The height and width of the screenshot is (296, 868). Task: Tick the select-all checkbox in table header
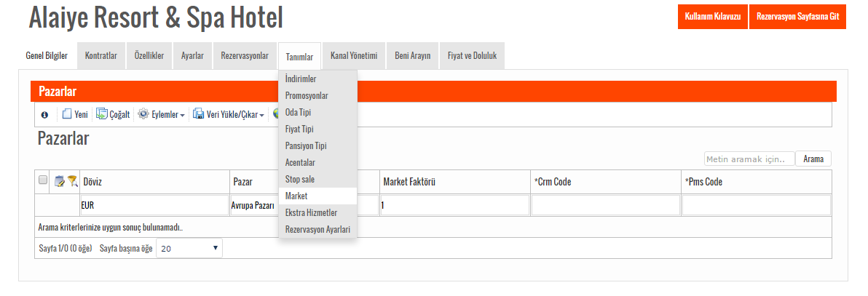[x=43, y=180]
